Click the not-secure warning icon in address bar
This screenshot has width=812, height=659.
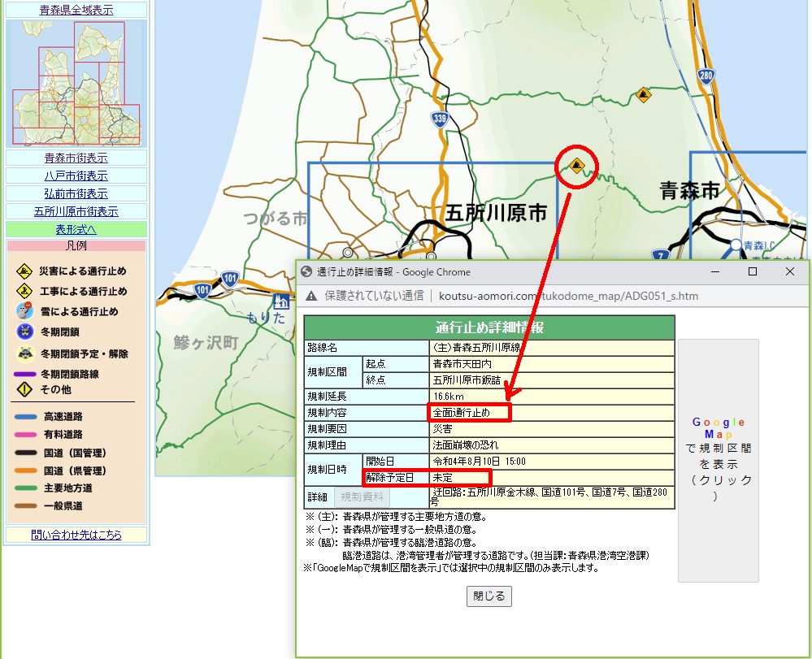pos(310,296)
